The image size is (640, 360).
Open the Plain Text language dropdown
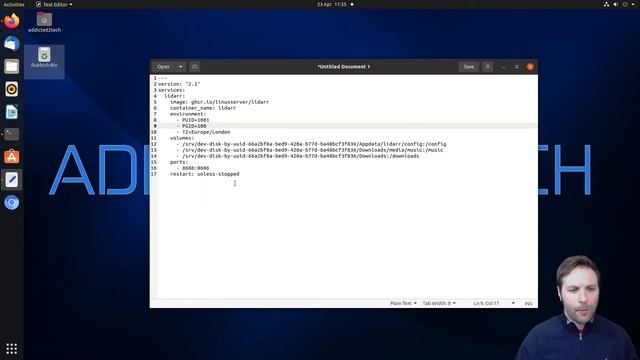click(403, 303)
